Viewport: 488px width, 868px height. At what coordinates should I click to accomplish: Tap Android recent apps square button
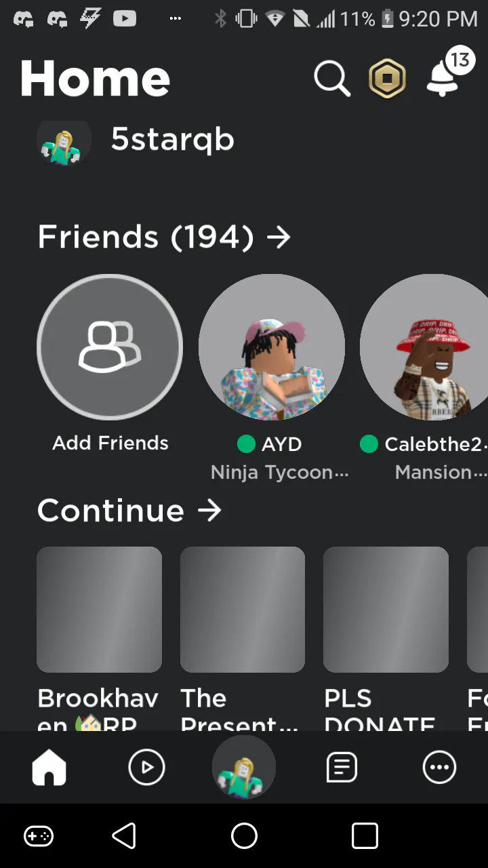[365, 836]
